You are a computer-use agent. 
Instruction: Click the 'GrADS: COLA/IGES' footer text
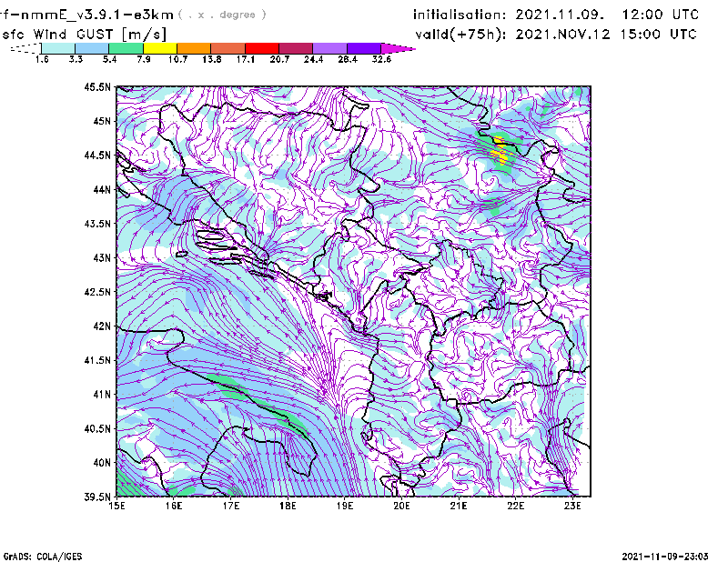point(43,557)
